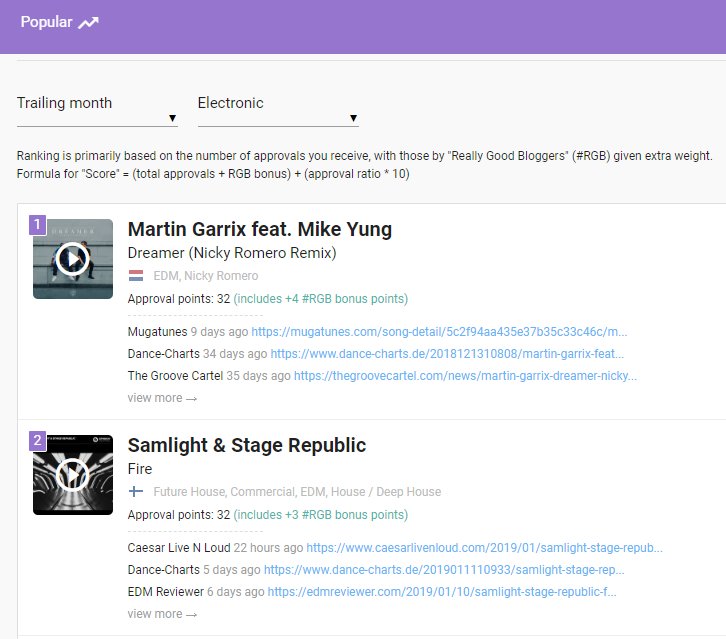Click the Mugatunes blog name

[157, 332]
